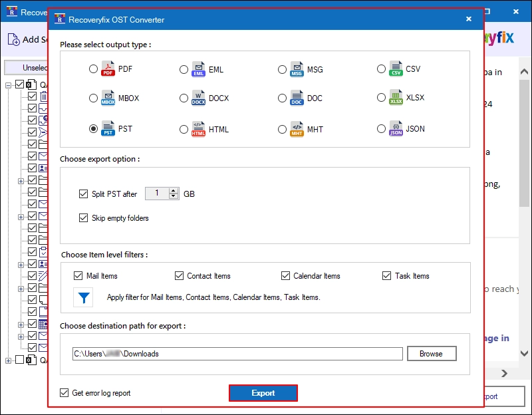This screenshot has height=415, width=532.
Task: Click the HTML file format icon
Action: coord(198,129)
